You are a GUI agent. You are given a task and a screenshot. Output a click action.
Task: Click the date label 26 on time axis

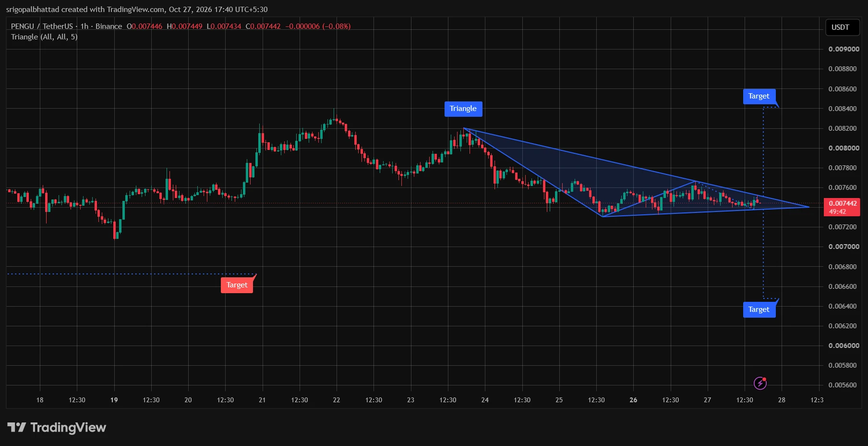click(633, 400)
